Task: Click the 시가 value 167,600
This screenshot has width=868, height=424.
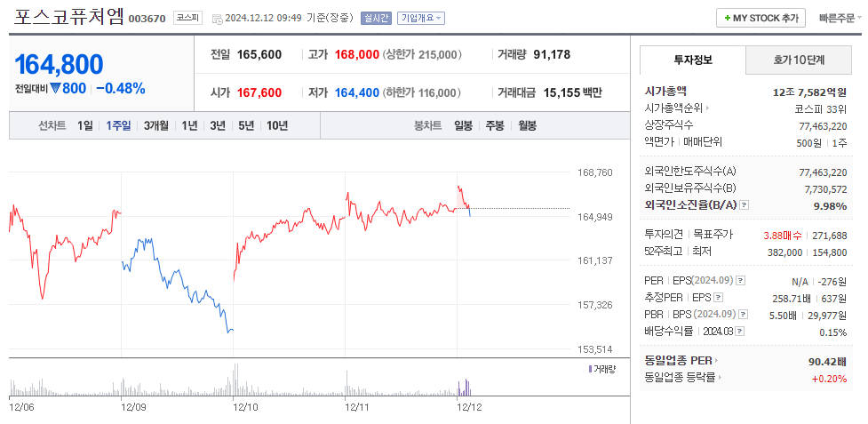Action: tap(259, 92)
